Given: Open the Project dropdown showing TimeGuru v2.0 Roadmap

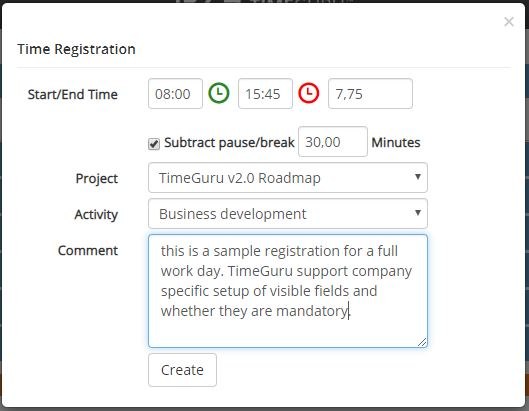Looking at the screenshot, I should click(288, 178).
